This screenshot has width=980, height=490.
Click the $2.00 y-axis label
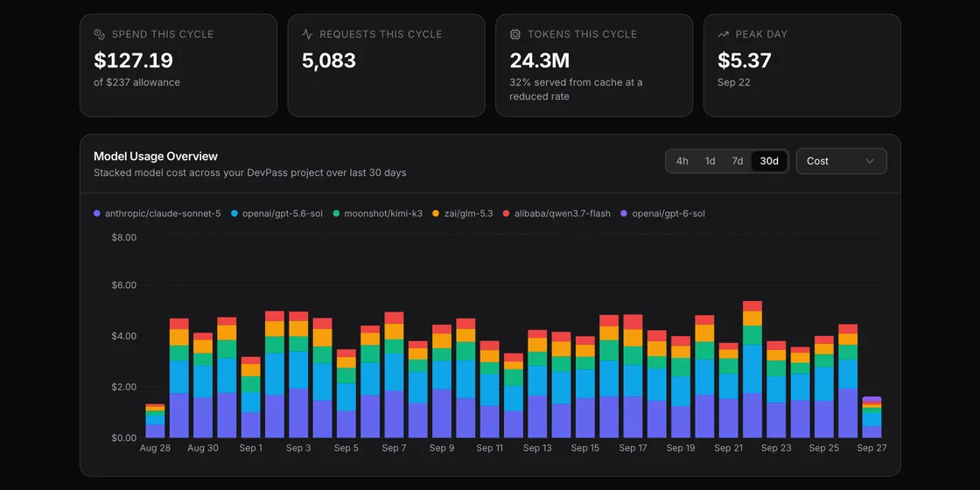click(x=123, y=387)
